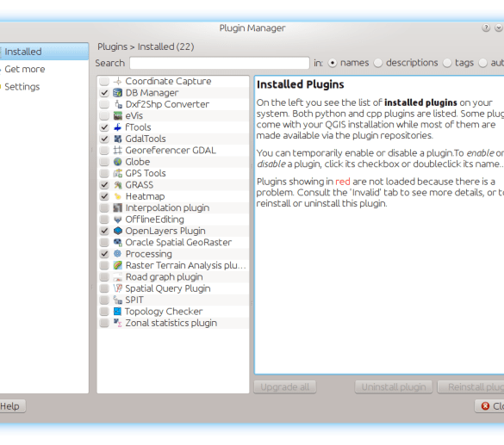The height and width of the screenshot is (445, 504).
Task: Uncheck the GRASS plugin checkbox
Action: (x=104, y=185)
